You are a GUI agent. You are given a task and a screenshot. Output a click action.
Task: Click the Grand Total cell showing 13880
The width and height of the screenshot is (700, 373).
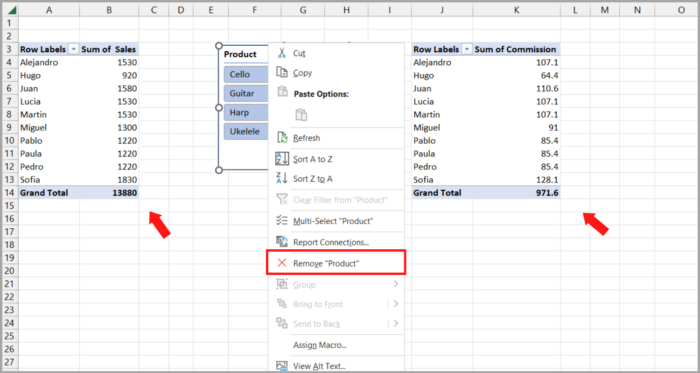[109, 193]
